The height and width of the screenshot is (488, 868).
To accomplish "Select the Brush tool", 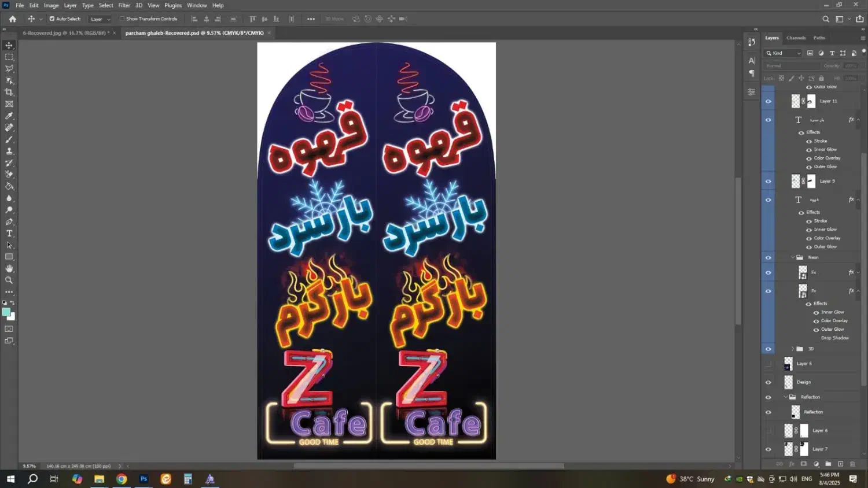I will [9, 139].
